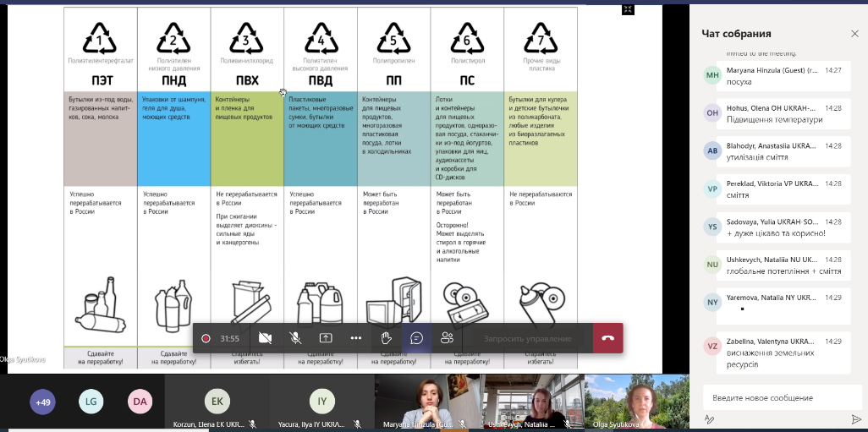Select the DA participant avatar
The width and height of the screenshot is (868, 432).
[x=140, y=402]
